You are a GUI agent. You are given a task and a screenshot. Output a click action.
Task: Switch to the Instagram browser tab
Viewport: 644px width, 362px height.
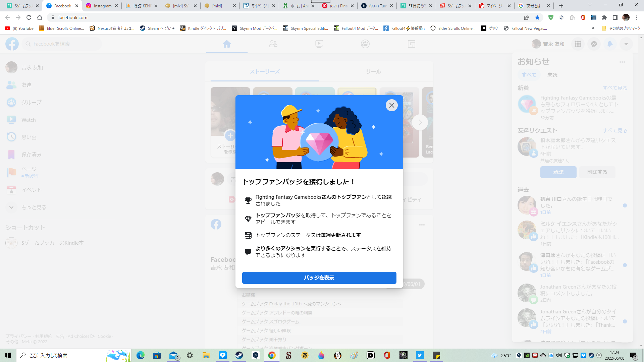click(102, 6)
